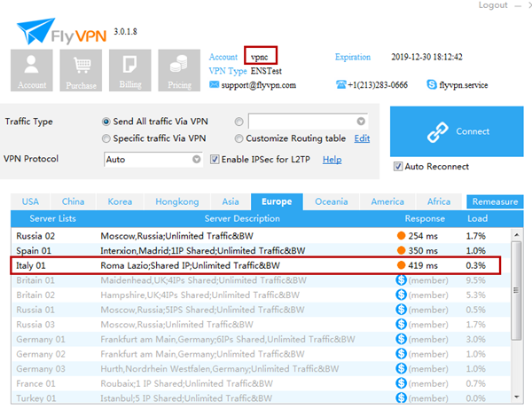Toggle Enable IPSec for L2TP checkbox

[x=215, y=159]
